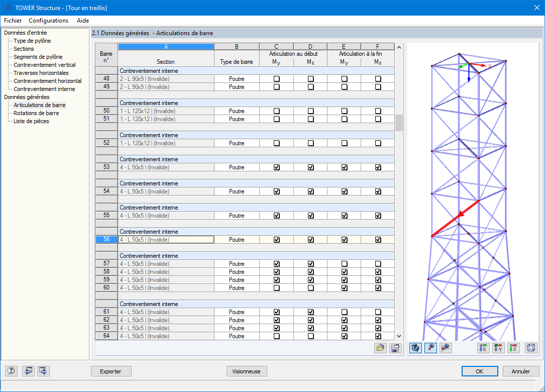The height and width of the screenshot is (392, 545).
Task: Switch to isometric cube view
Action: (531, 348)
